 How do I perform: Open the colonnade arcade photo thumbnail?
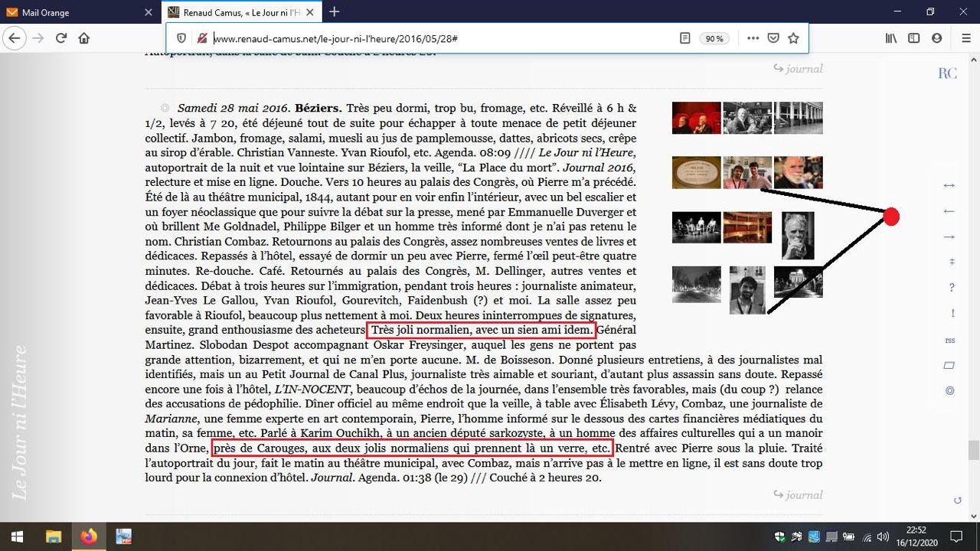799,118
